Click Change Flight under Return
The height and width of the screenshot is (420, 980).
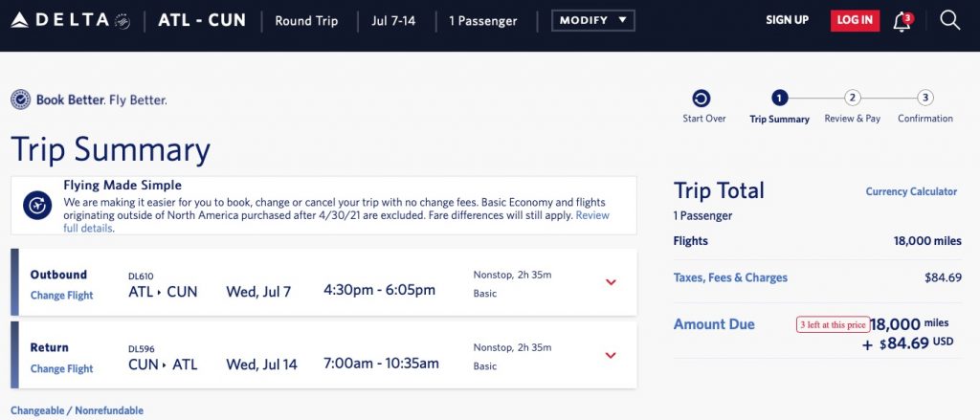point(61,369)
